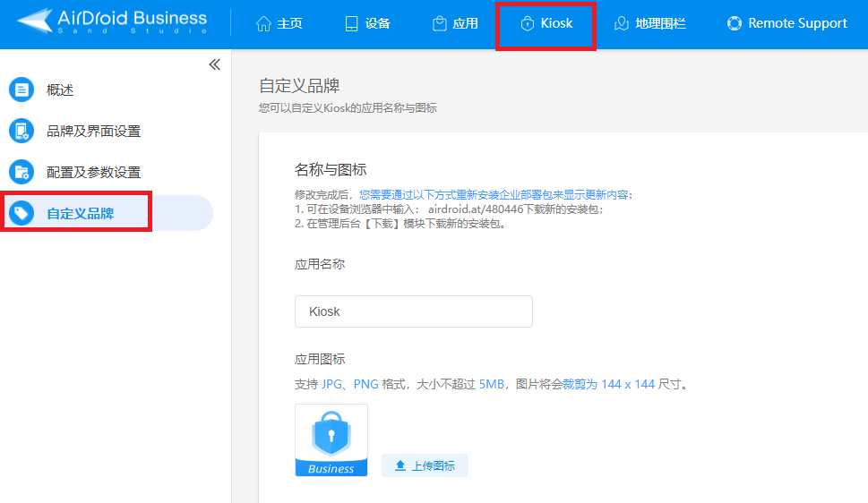Open 品牌及界面设置 in the sidebar
Screen dimensions: 868x503
point(93,132)
